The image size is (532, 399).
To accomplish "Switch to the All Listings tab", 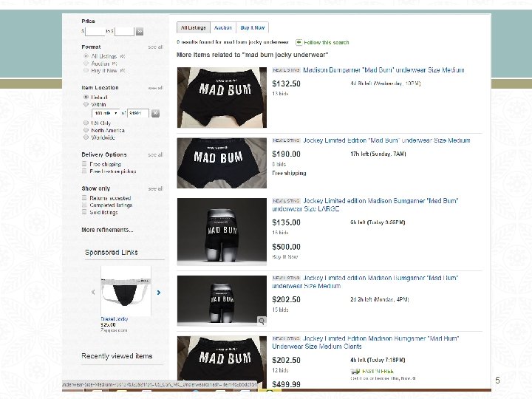I will (194, 28).
